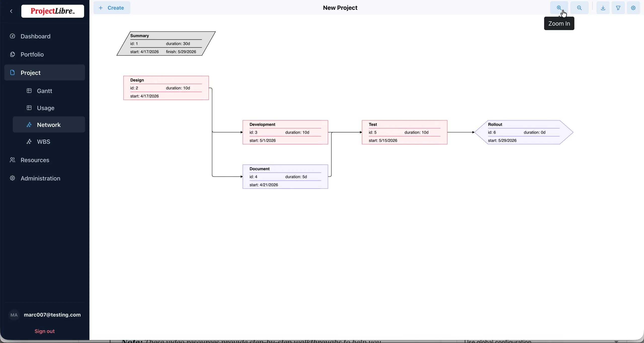
Task: Select the Rollout milestone node
Action: click(524, 132)
